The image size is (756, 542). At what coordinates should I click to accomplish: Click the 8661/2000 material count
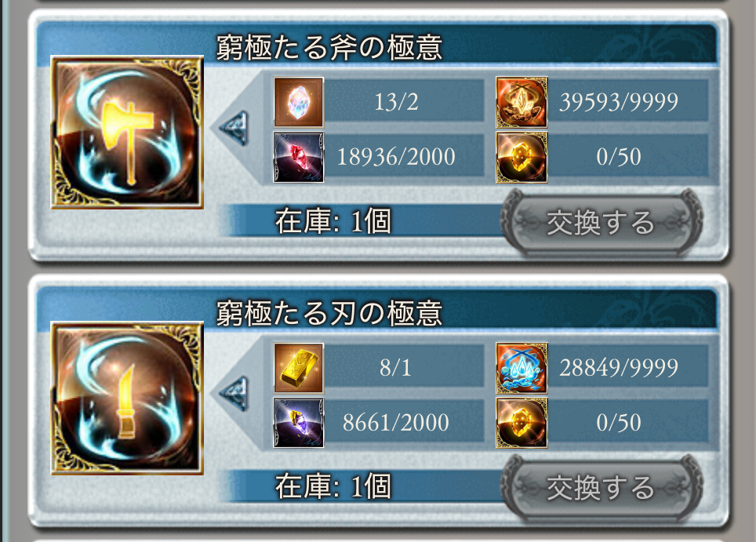396,423
